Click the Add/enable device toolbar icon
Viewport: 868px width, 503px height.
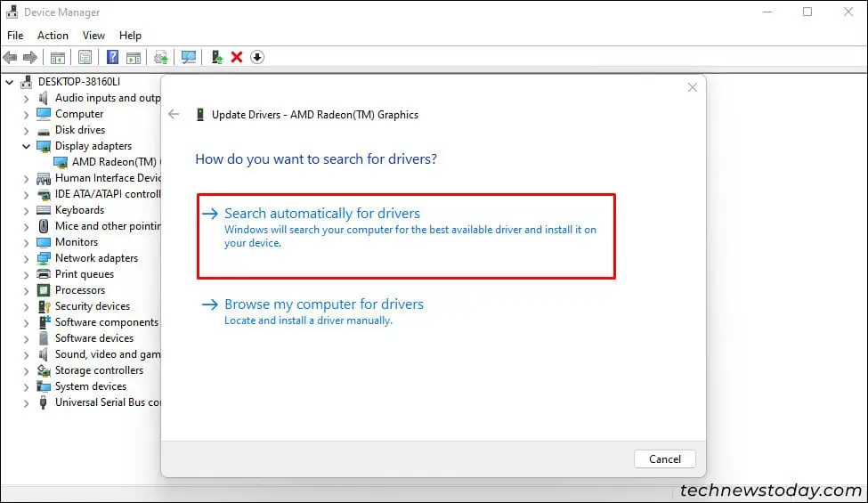217,57
